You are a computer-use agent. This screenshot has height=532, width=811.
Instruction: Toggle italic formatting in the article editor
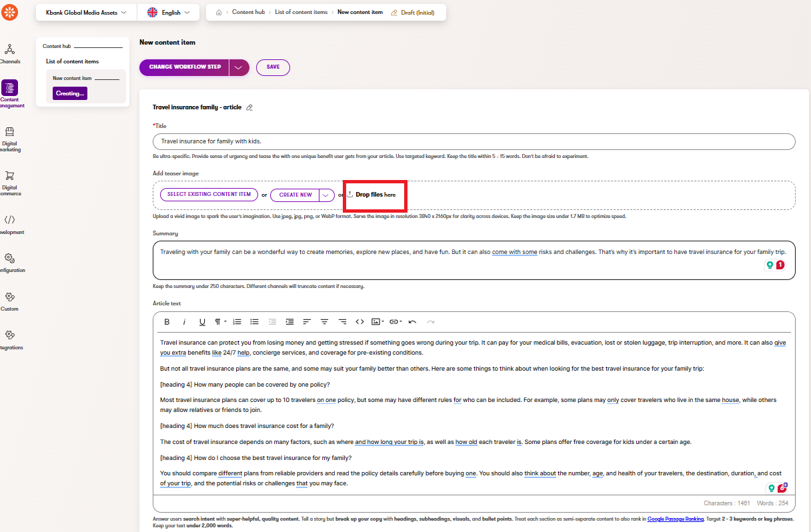(184, 321)
